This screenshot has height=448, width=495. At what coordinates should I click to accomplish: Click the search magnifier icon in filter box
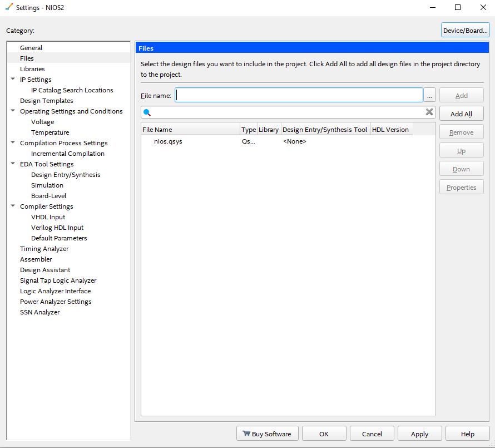(x=147, y=112)
